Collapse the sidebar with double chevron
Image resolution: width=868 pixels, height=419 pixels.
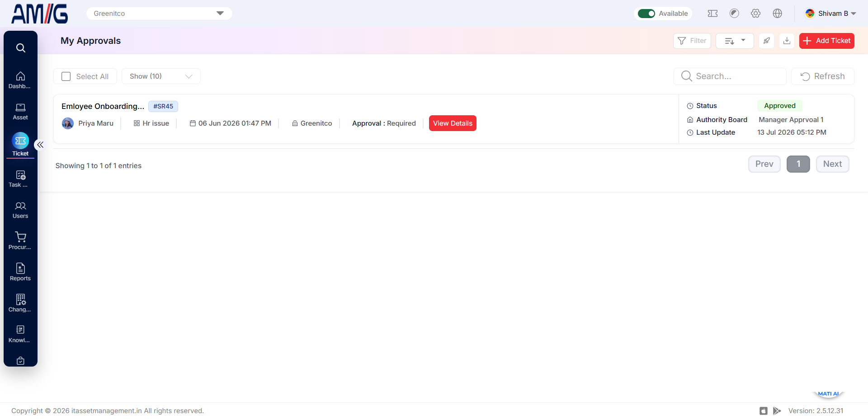40,145
